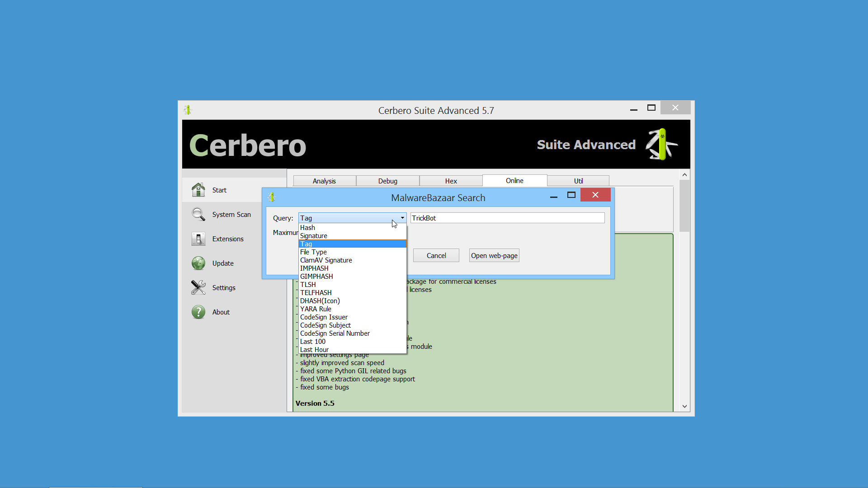
Task: Choose TELFHASH from the query list
Action: point(353,293)
